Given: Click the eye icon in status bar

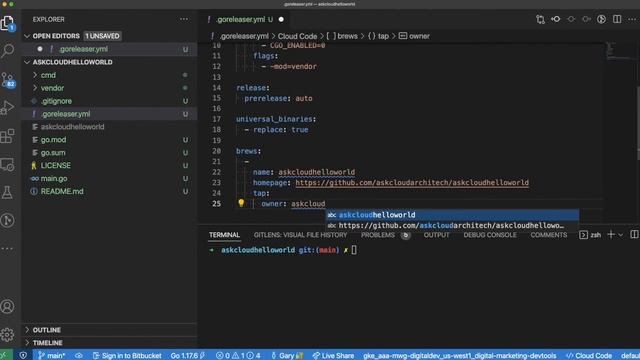Looking at the screenshot, I should (x=79, y=356).
